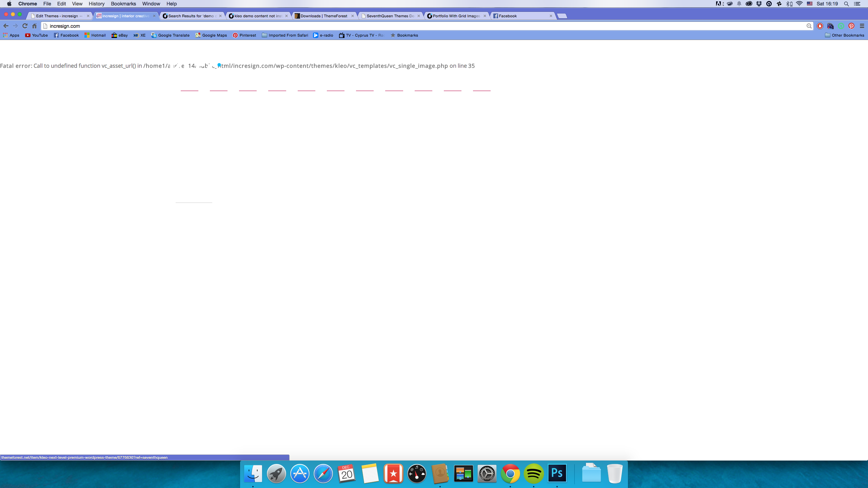Toggle the Wi-Fi menu bar icon
The height and width of the screenshot is (488, 868).
click(x=799, y=4)
